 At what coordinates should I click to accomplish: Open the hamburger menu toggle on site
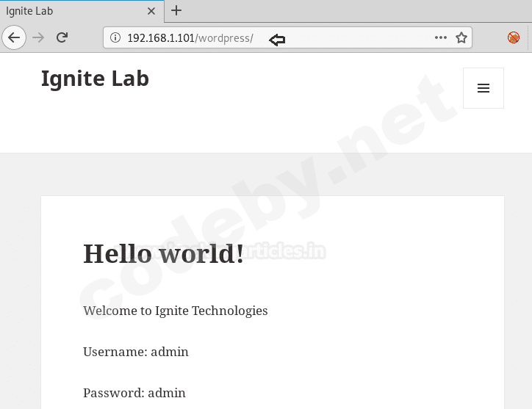coord(484,88)
